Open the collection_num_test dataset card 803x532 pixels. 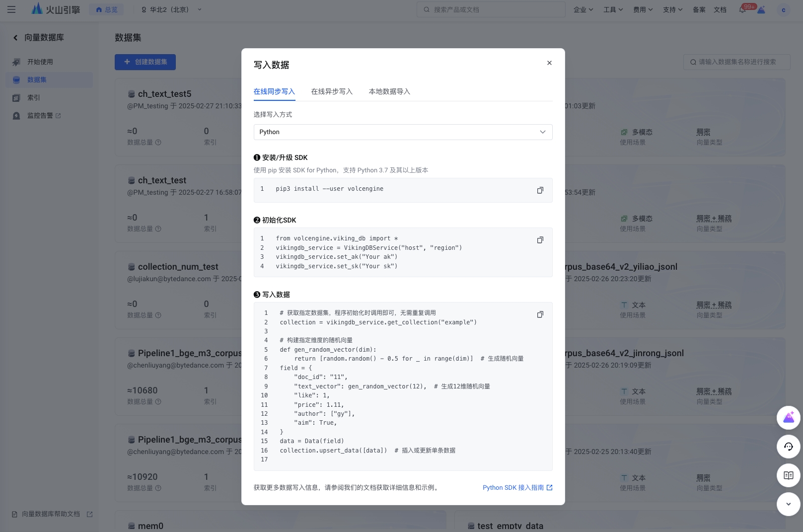pyautogui.click(x=178, y=267)
